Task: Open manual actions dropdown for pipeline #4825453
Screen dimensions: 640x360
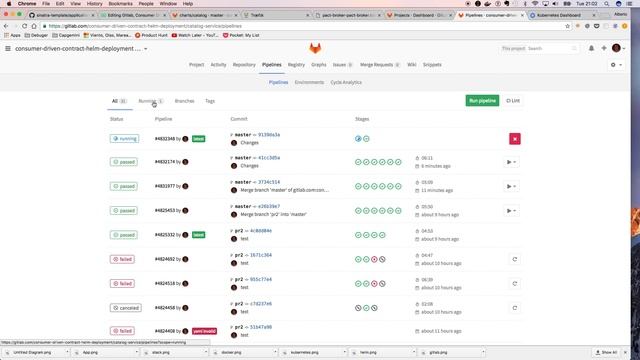Action: [511, 211]
